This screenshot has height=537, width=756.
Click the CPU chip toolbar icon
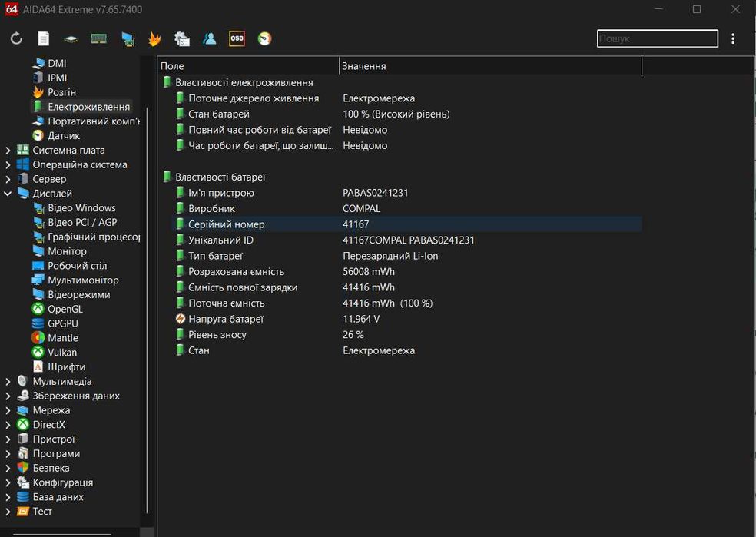point(71,39)
